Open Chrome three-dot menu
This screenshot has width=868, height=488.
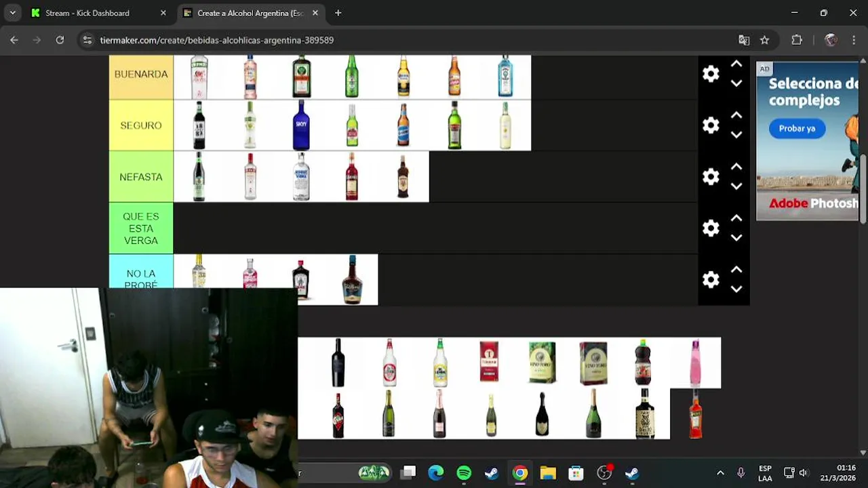(853, 40)
